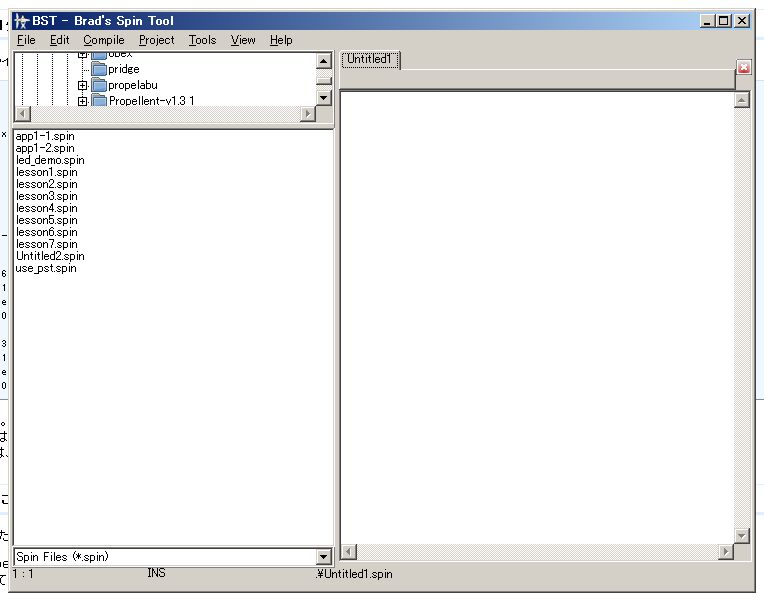
Task: Click the propelabu folder icon
Action: click(x=98, y=86)
